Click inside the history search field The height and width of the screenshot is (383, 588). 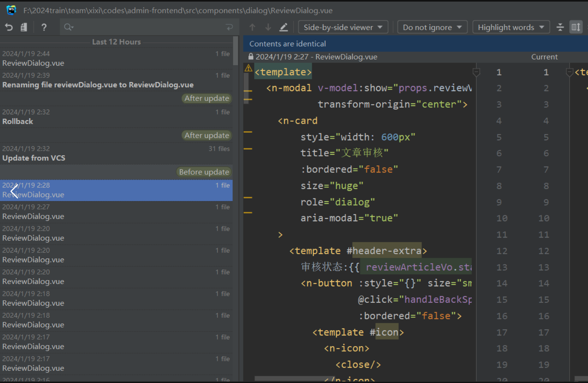(x=149, y=27)
